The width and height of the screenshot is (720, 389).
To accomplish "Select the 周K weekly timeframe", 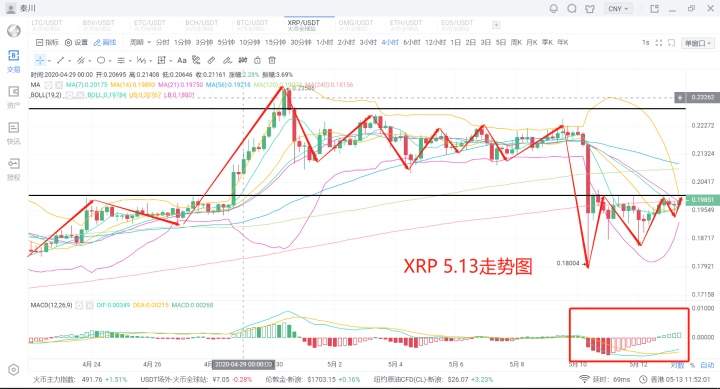I will point(517,42).
